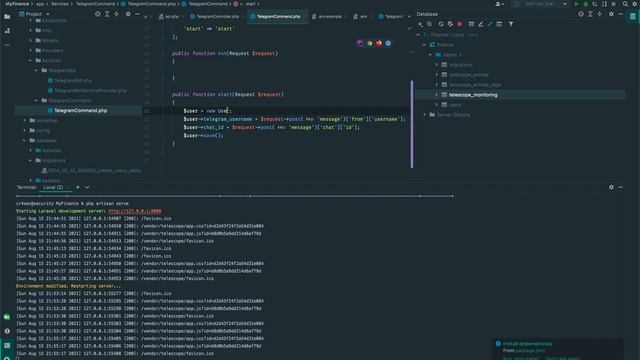Screen dimensions: 640x360
Task: Select the migrations table in Database tree
Action: pyautogui.click(x=460, y=65)
